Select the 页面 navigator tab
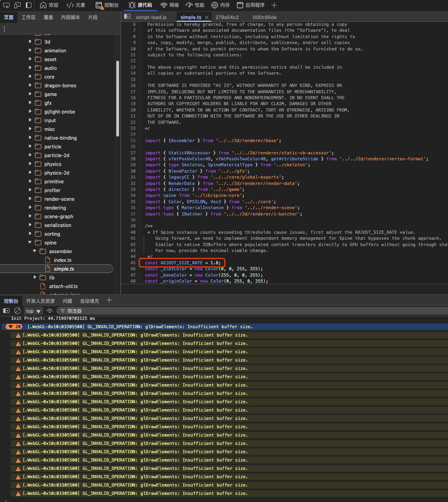This screenshot has width=448, height=502. [9, 17]
